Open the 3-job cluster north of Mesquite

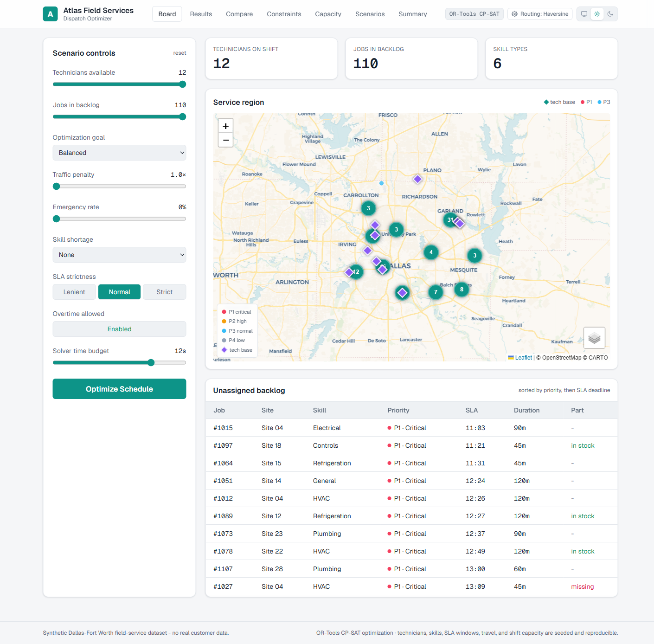point(474,255)
